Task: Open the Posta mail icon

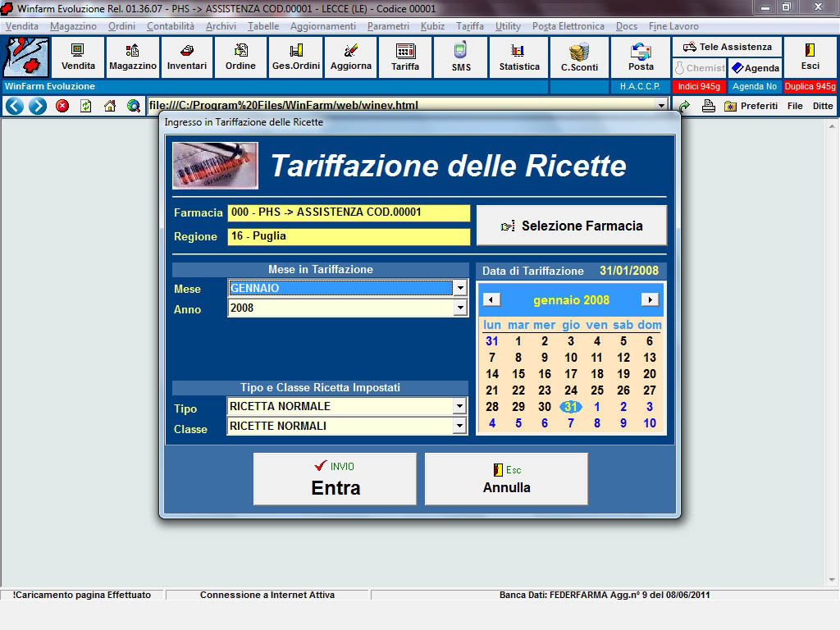Action: point(641,57)
